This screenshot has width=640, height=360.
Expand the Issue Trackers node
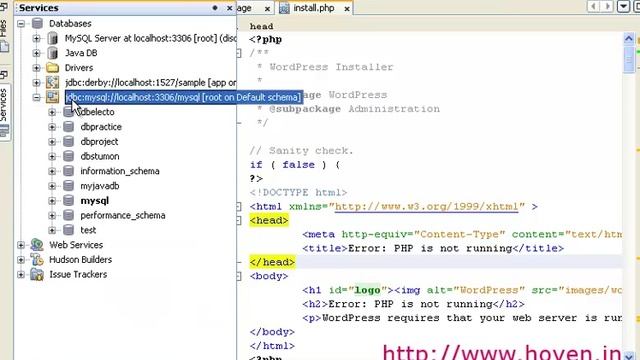(21, 274)
